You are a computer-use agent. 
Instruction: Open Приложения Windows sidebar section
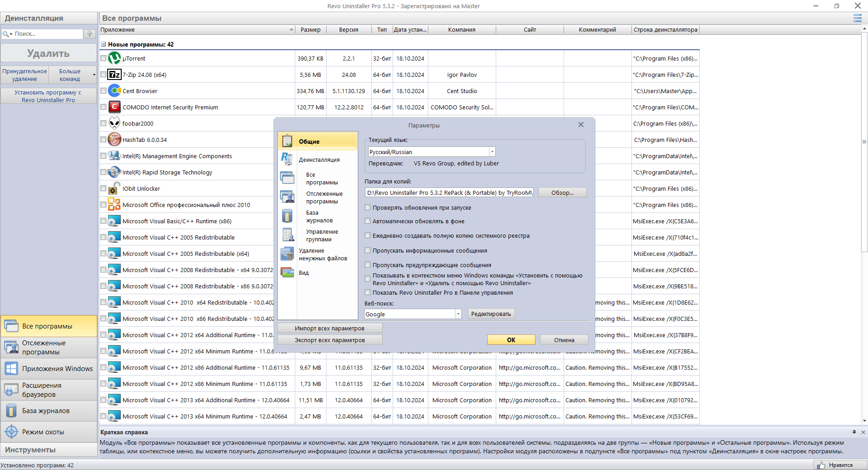click(x=49, y=369)
